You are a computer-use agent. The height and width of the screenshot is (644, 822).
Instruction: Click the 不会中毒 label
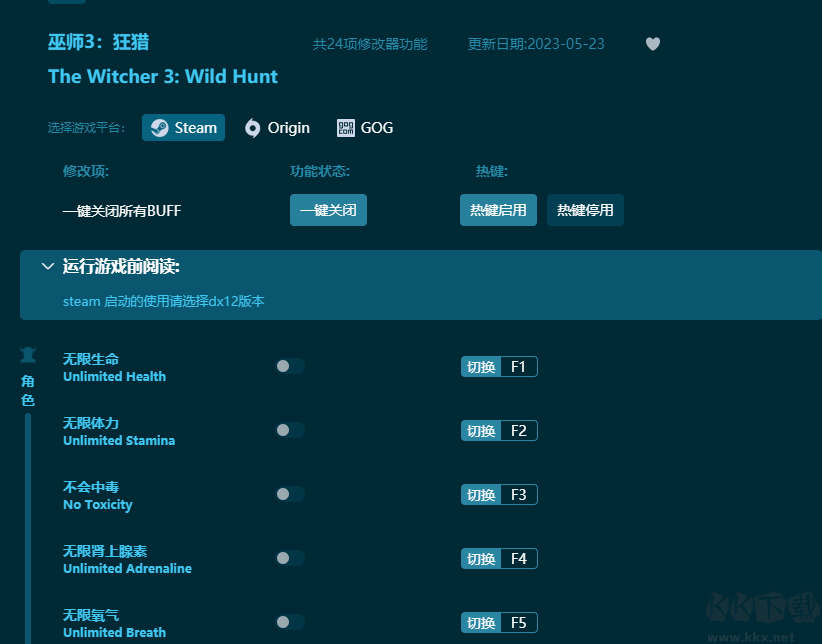(91, 487)
